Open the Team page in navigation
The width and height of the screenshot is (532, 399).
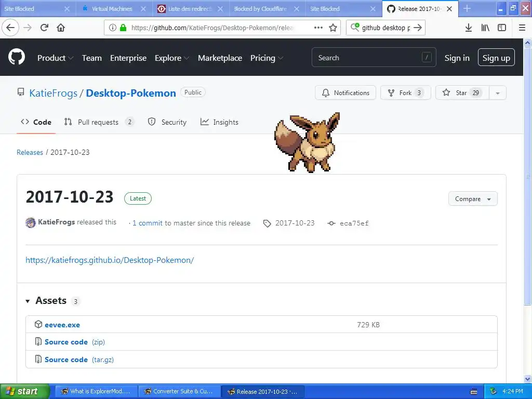coord(91,58)
